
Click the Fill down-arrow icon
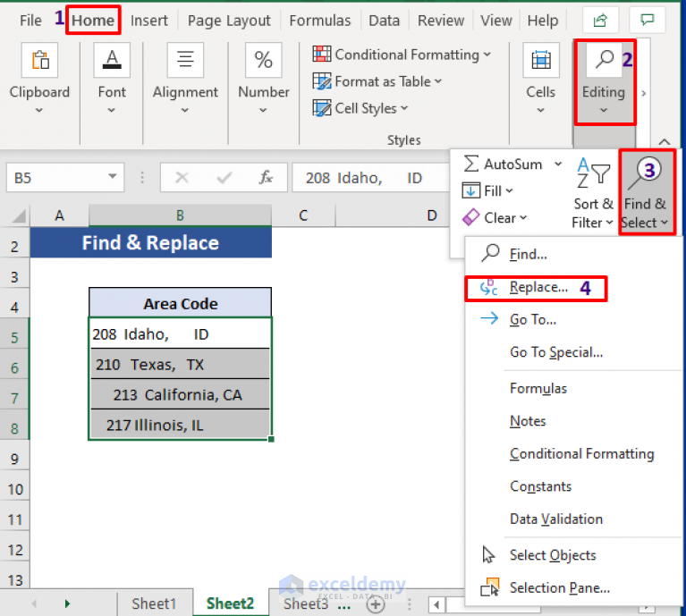470,190
